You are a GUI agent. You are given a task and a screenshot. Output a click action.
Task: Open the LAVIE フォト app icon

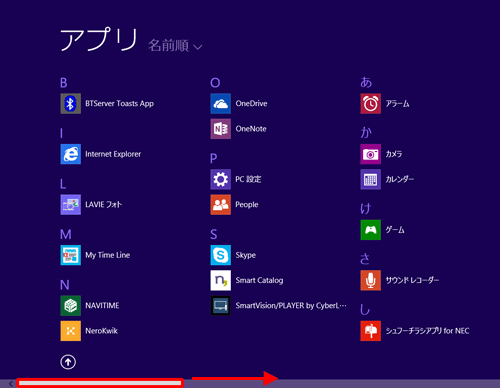coord(70,205)
